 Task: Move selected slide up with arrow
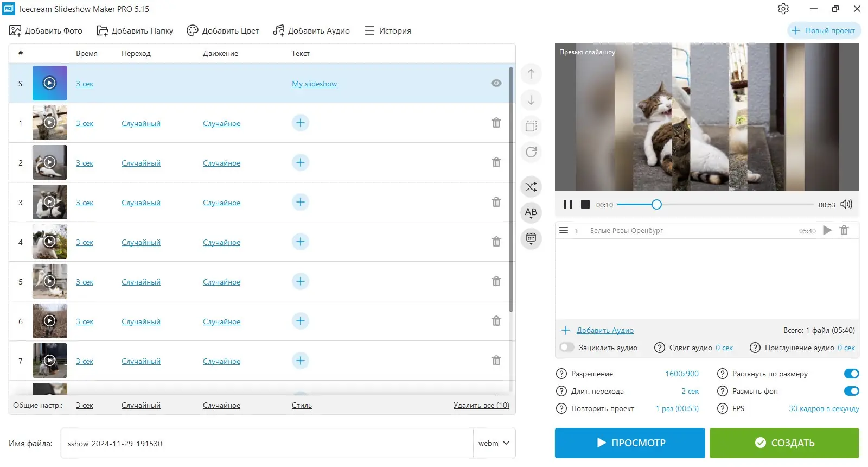point(531,74)
